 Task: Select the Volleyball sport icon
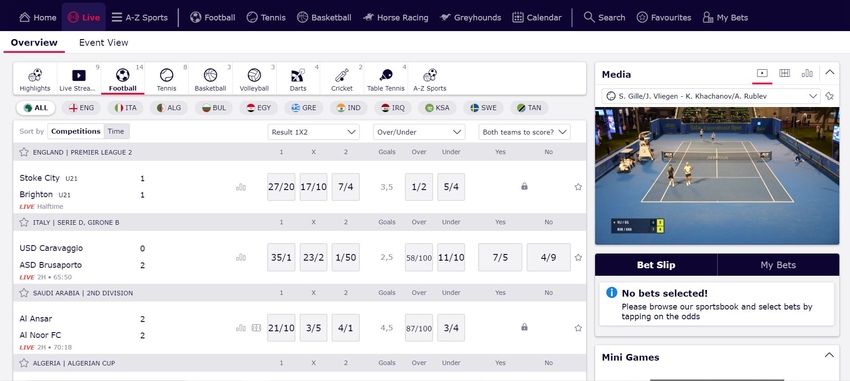[254, 79]
